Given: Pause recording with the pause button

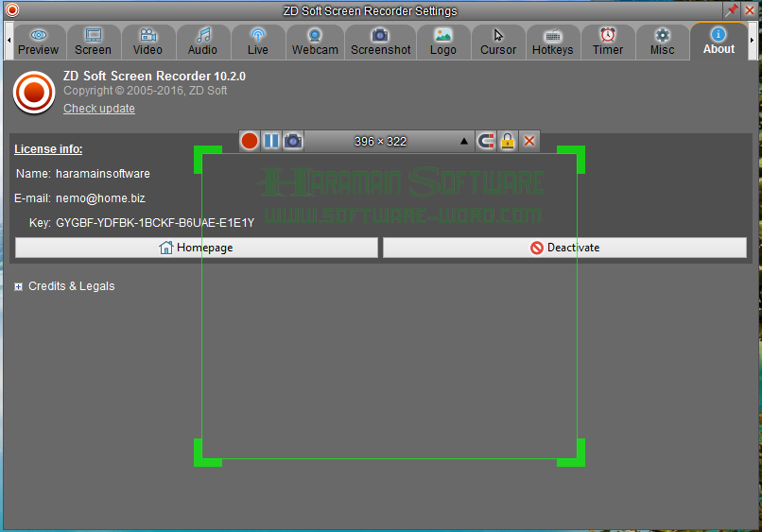Looking at the screenshot, I should (x=271, y=141).
